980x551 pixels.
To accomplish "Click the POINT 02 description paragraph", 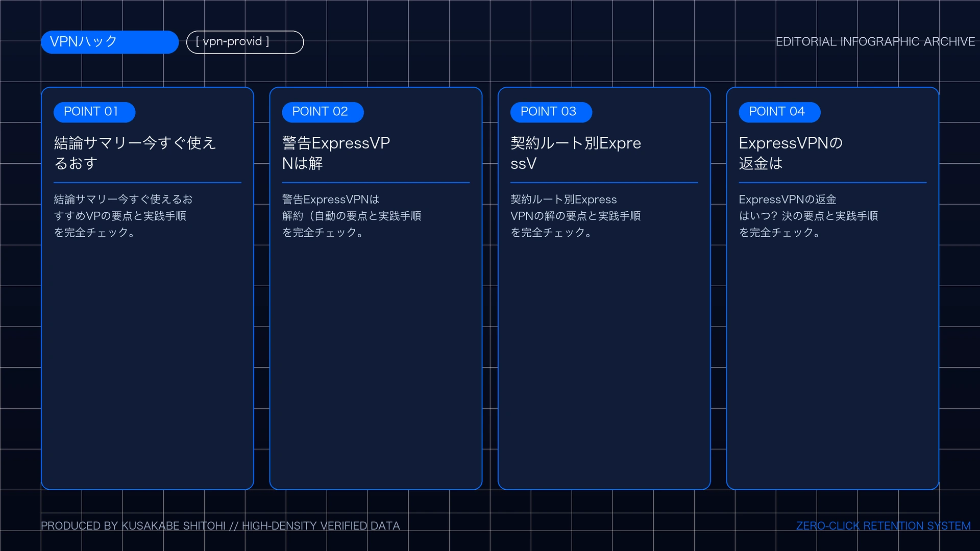I will [352, 216].
